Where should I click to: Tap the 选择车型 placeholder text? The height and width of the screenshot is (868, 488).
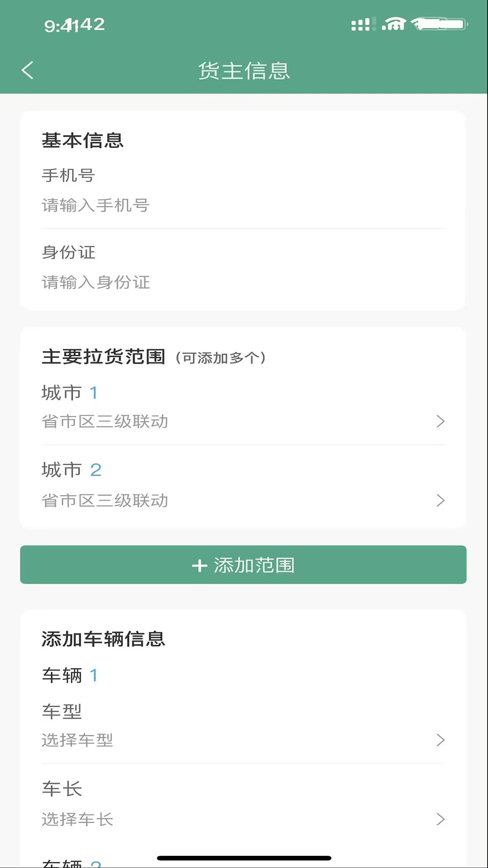pyautogui.click(x=77, y=740)
